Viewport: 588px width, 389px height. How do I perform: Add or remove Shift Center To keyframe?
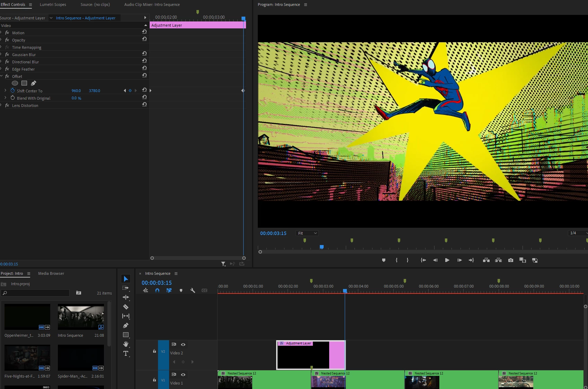click(130, 91)
